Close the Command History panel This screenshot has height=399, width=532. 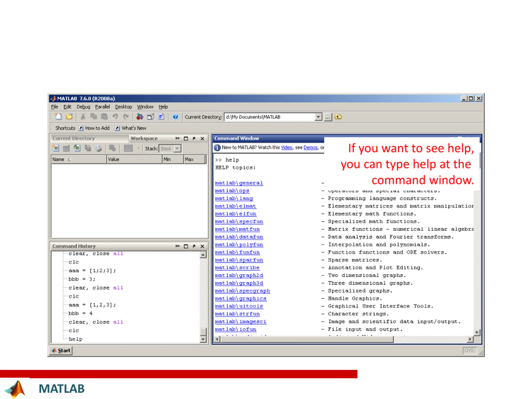click(x=202, y=246)
